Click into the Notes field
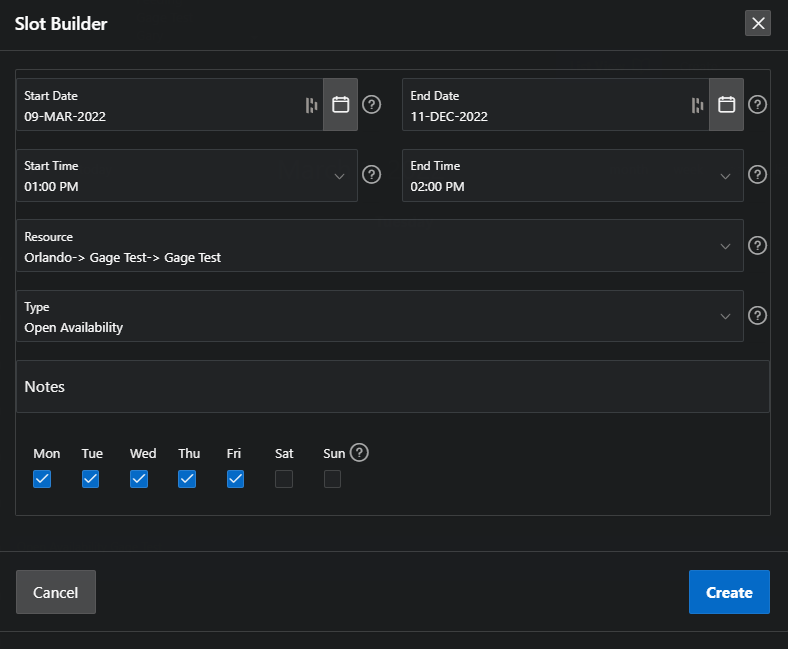Screen dimensions: 788x649 (393, 387)
